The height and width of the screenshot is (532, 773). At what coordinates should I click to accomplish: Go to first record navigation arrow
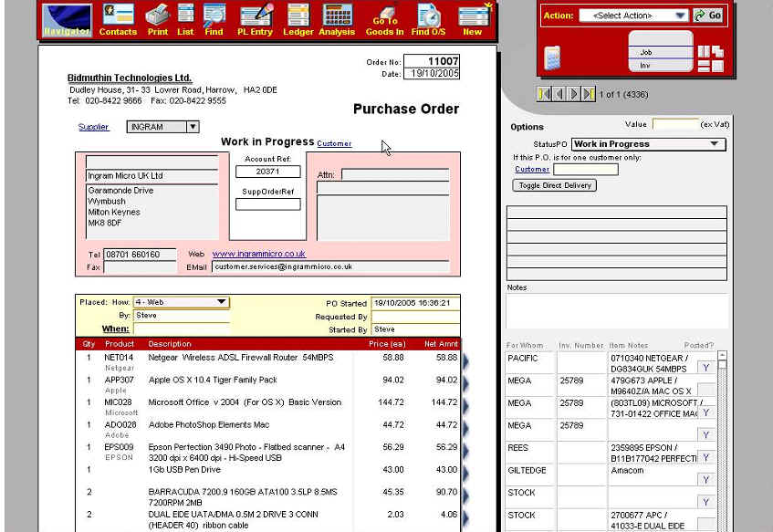544,94
